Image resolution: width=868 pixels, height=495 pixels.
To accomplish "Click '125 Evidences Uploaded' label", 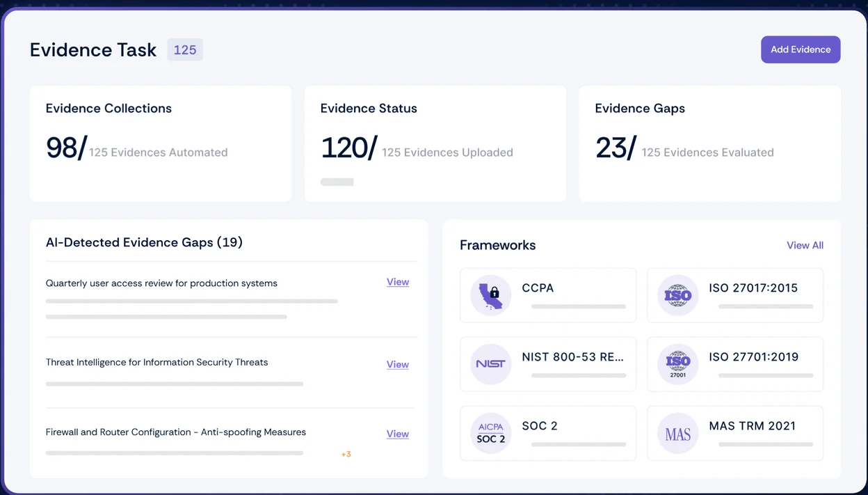I will (x=447, y=152).
